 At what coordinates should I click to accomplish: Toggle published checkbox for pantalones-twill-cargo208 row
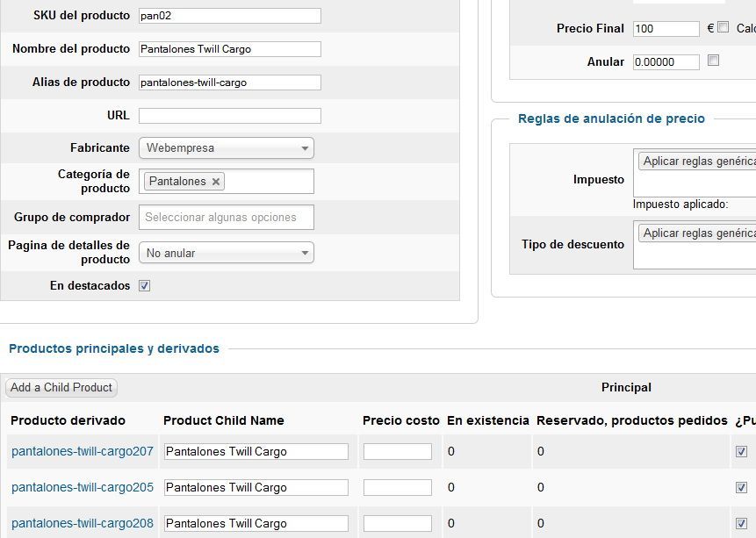click(742, 523)
